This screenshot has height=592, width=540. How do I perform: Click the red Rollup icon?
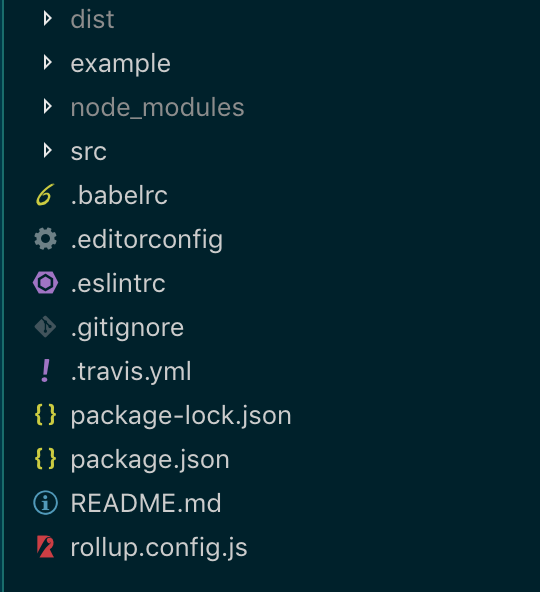(x=45, y=547)
